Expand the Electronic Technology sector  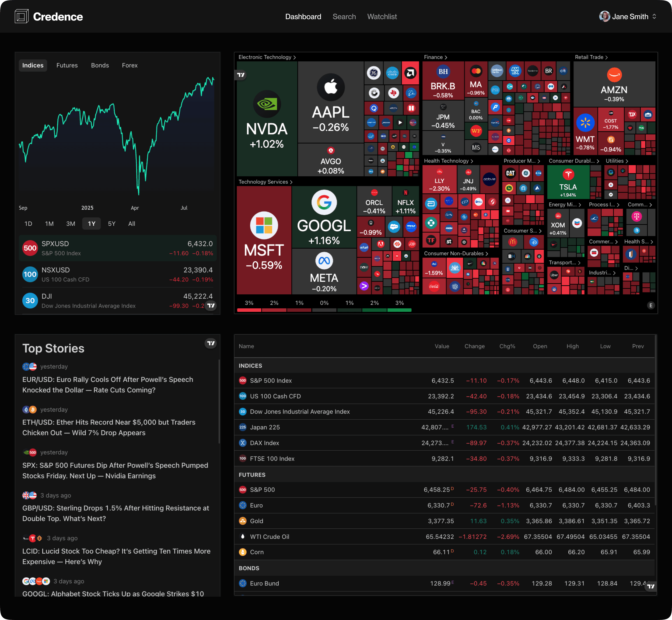(x=267, y=57)
